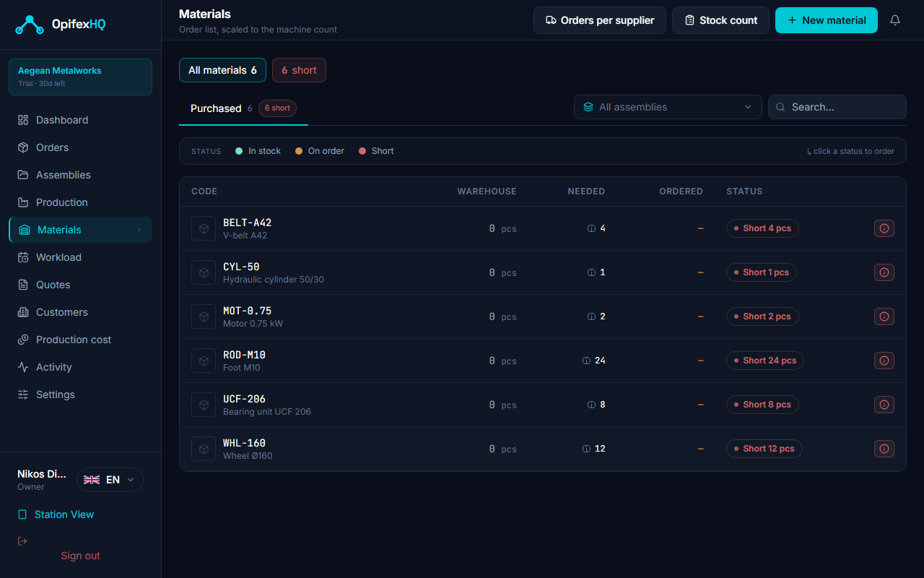
Task: Click the Nikos Di... Owner profile
Action: click(42, 480)
